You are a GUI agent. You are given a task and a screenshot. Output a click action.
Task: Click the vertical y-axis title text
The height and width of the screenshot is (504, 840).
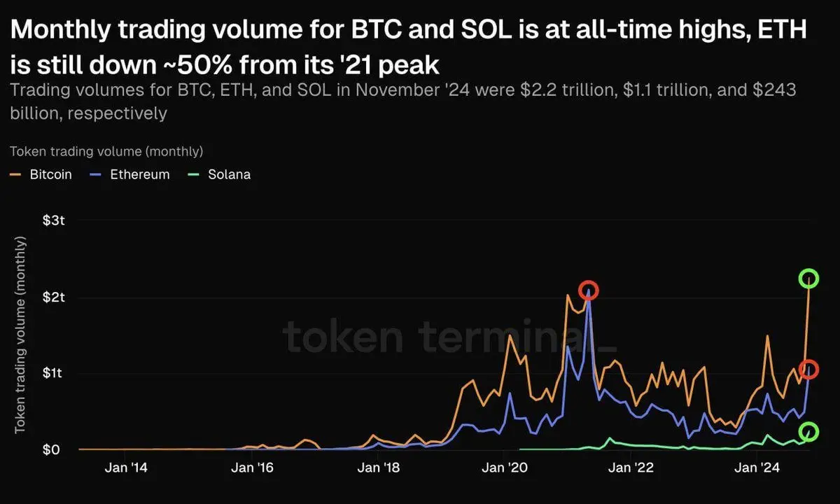pos(20,335)
